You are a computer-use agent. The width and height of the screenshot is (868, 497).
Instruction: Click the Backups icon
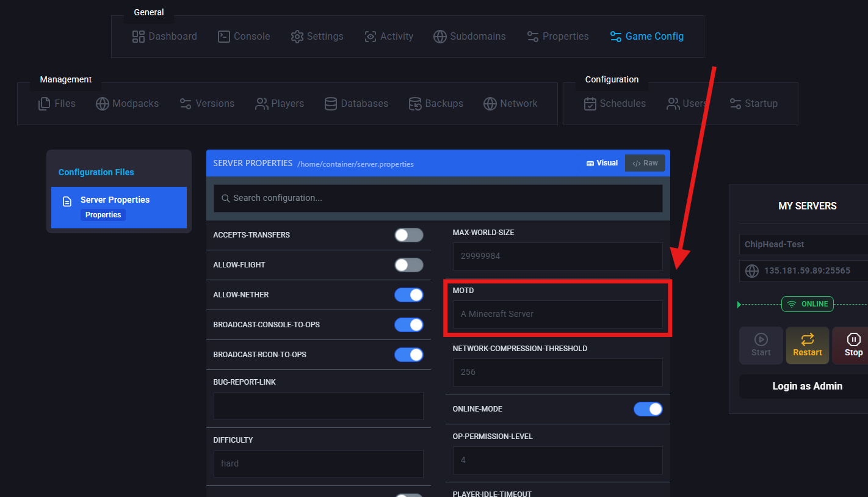click(x=415, y=104)
